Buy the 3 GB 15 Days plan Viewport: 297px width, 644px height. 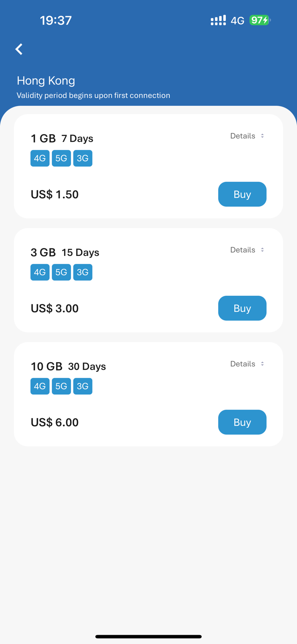[x=242, y=308]
